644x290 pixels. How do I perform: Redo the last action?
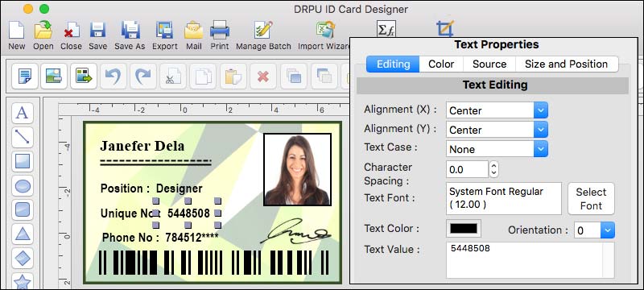point(143,76)
